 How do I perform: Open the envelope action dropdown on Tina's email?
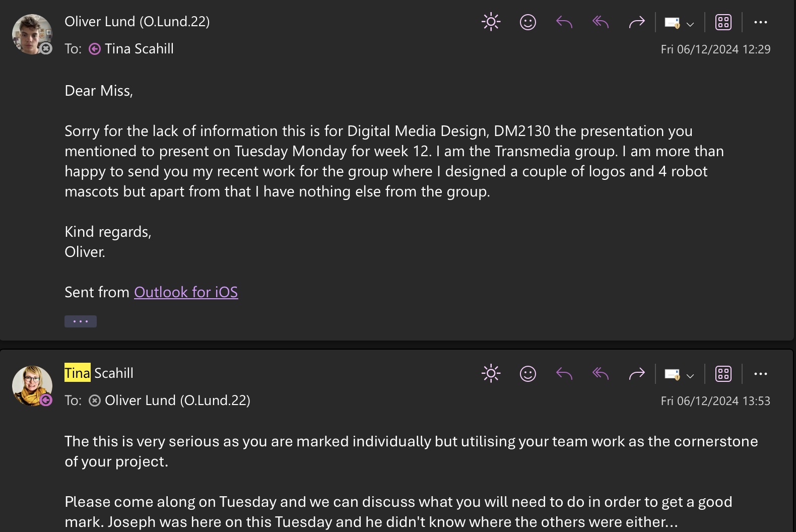tap(679, 375)
